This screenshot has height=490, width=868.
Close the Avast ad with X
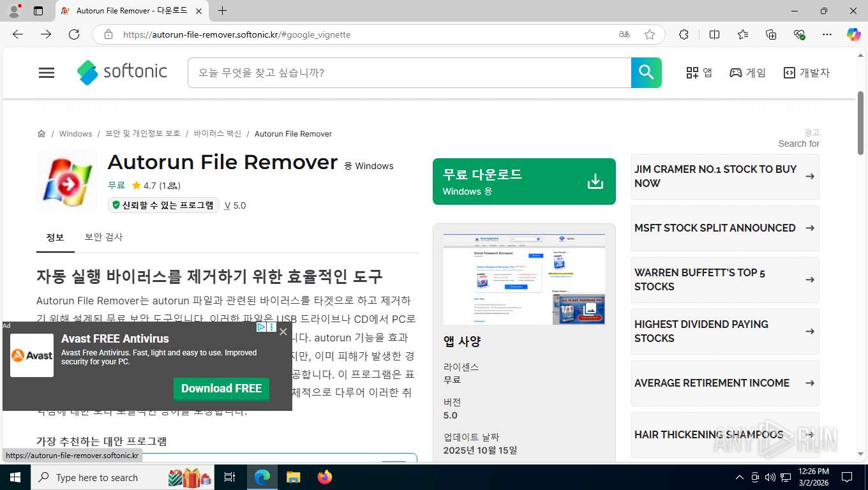tap(283, 332)
